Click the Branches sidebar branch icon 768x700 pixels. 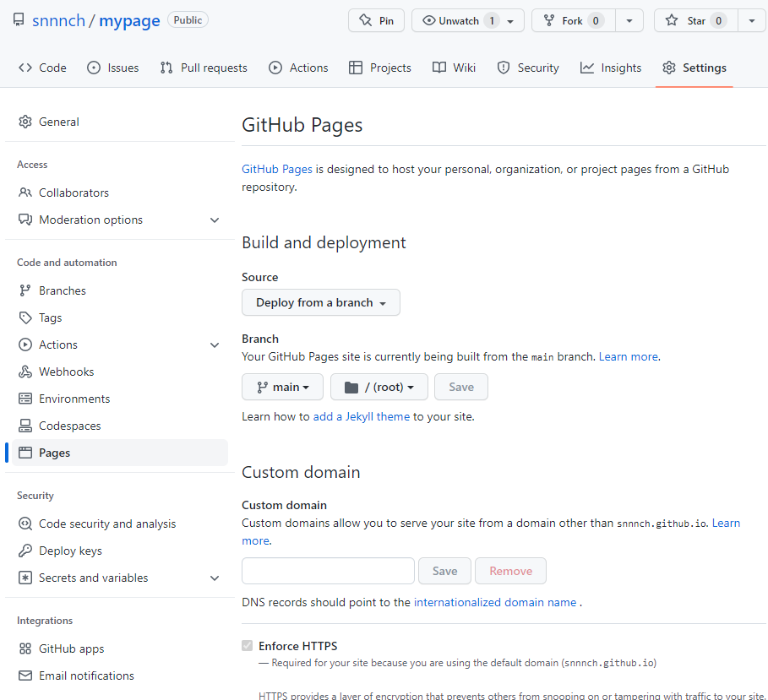pos(25,290)
